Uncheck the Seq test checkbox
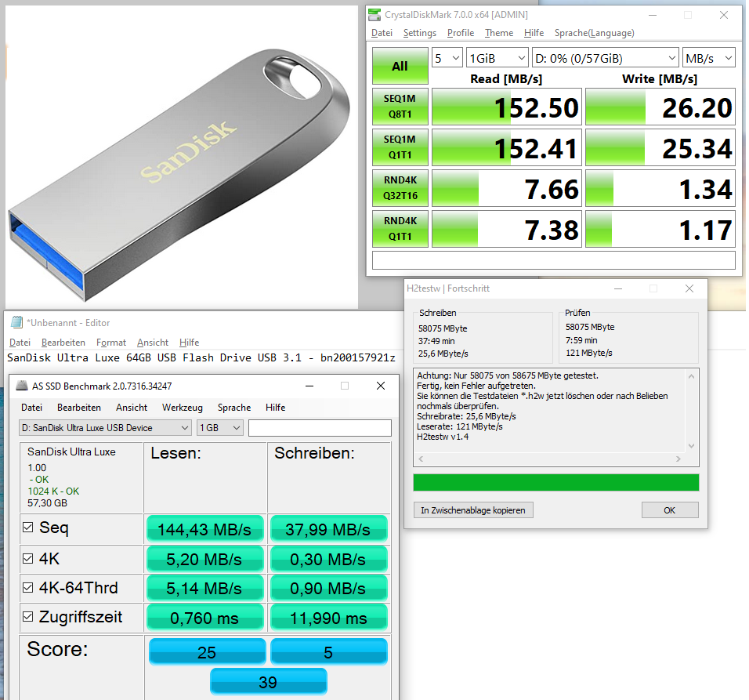Image resolution: width=749 pixels, height=700 pixels. click(28, 527)
